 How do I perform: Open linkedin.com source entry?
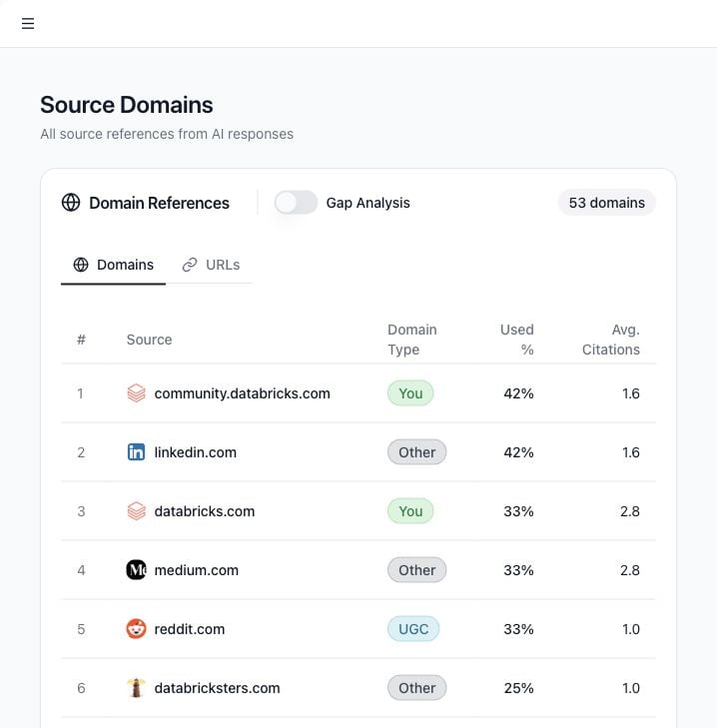[x=195, y=452]
